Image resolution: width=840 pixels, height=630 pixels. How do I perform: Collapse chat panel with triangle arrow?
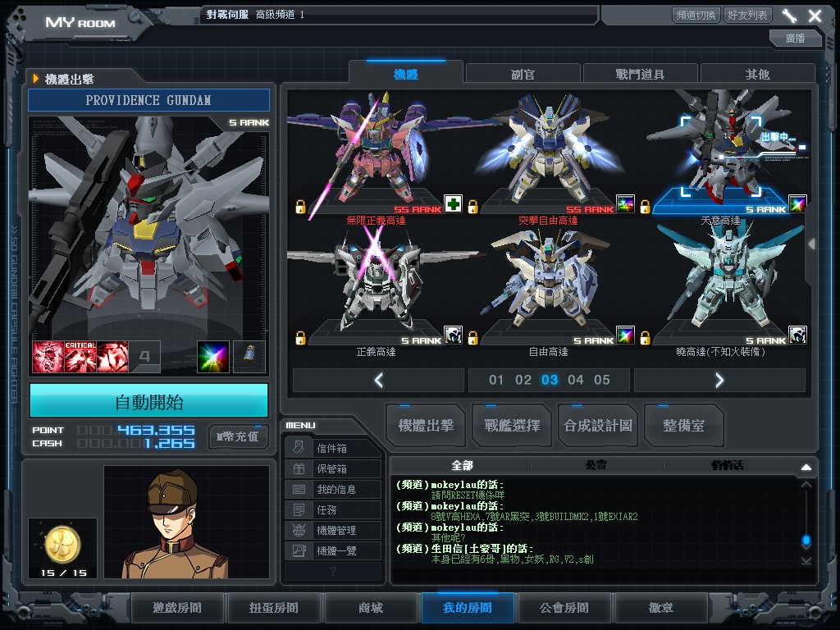click(806, 467)
